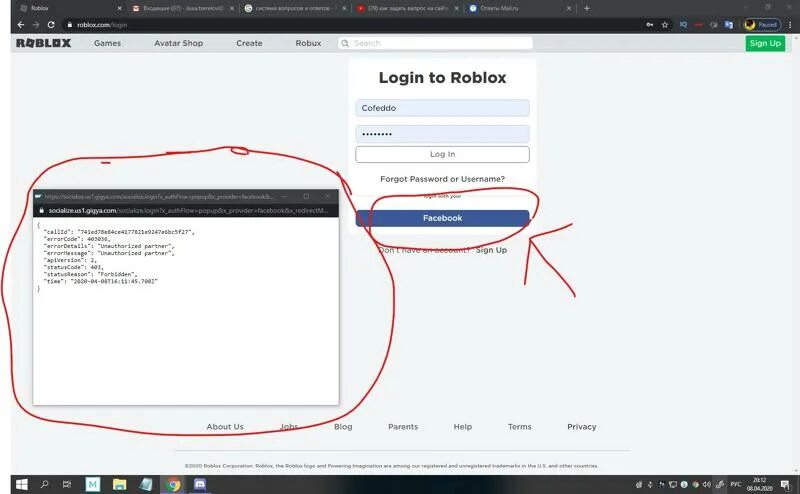The height and width of the screenshot is (494, 800).
Task: Open the Help footer link
Action: (x=463, y=427)
